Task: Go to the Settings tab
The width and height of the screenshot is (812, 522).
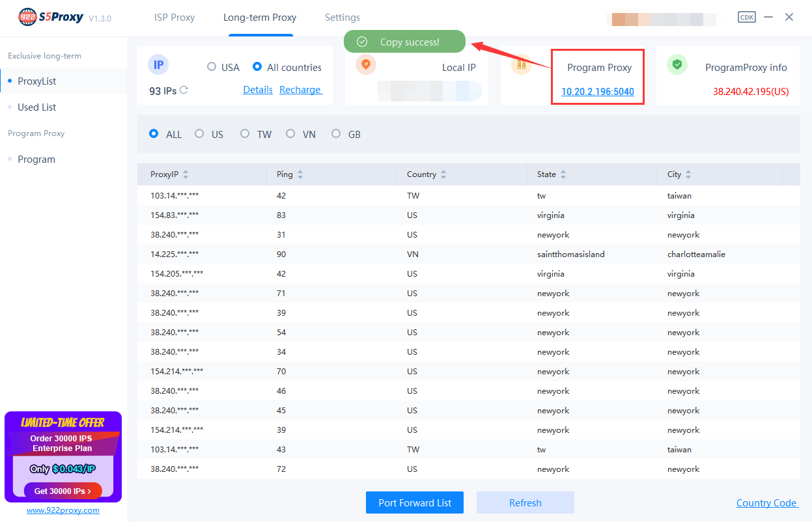Action: pyautogui.click(x=343, y=18)
